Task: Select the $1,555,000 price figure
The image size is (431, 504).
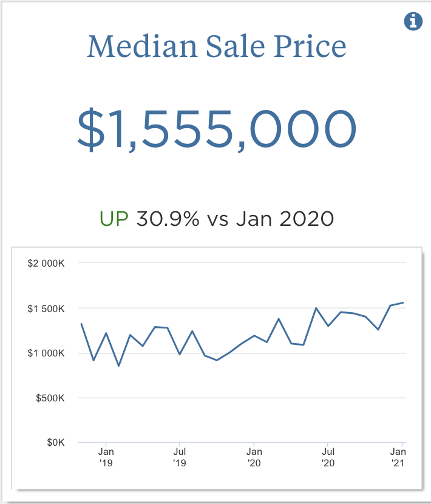Action: 217,129
